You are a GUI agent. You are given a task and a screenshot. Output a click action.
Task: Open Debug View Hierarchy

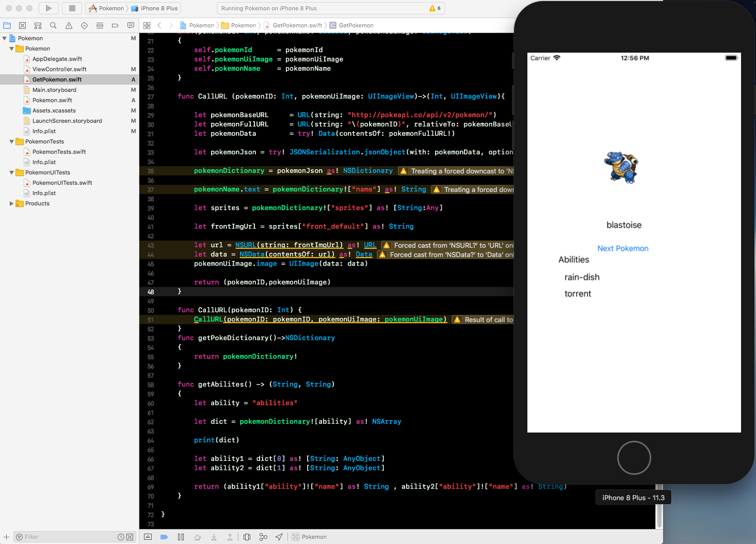(247, 537)
